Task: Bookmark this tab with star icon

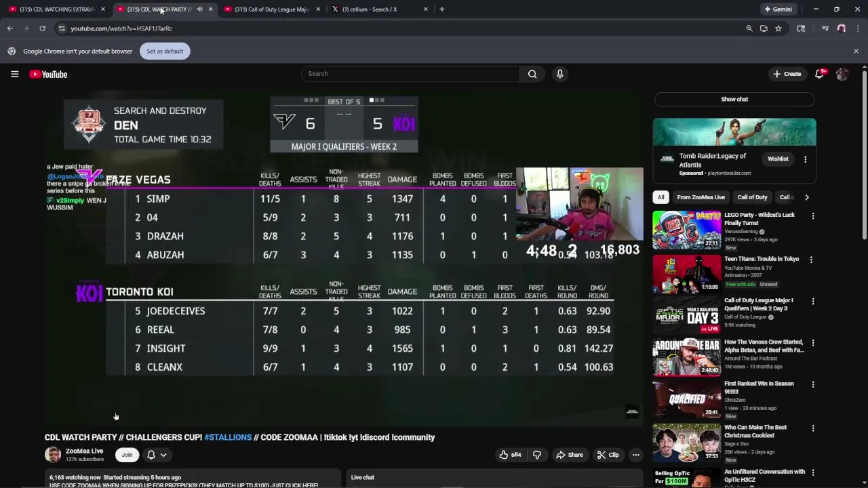Action: (778, 28)
